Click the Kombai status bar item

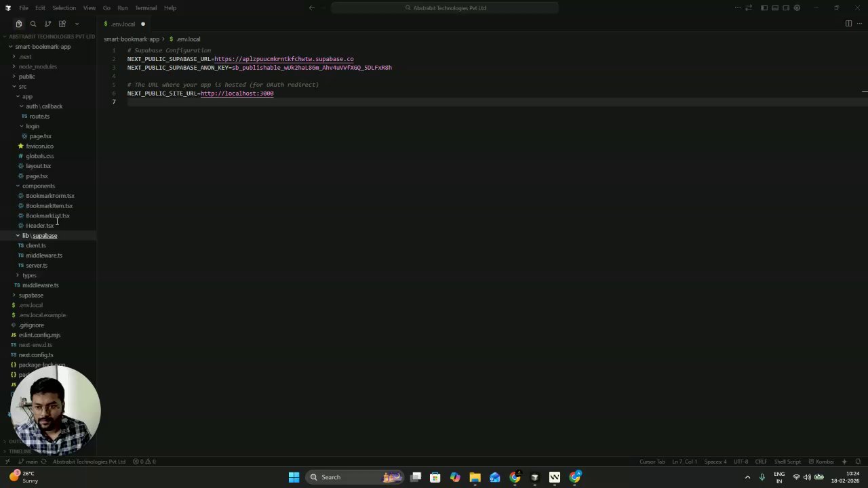click(821, 462)
